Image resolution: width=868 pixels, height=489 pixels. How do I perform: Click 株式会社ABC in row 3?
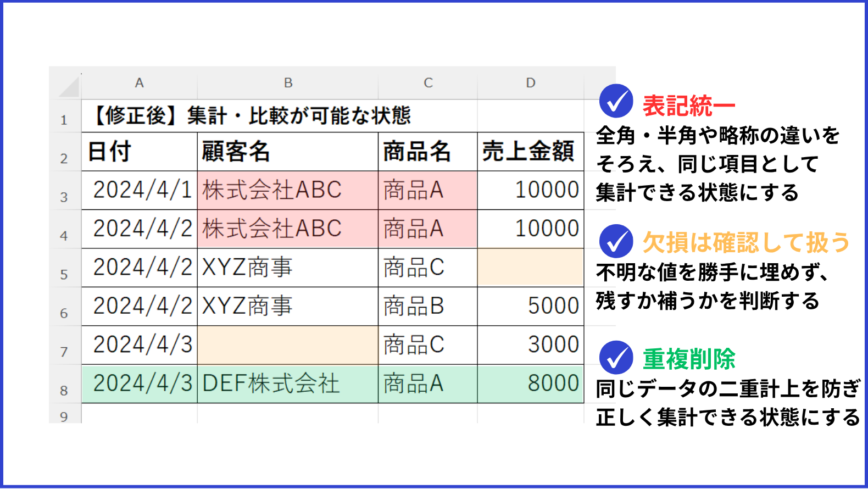(x=288, y=190)
